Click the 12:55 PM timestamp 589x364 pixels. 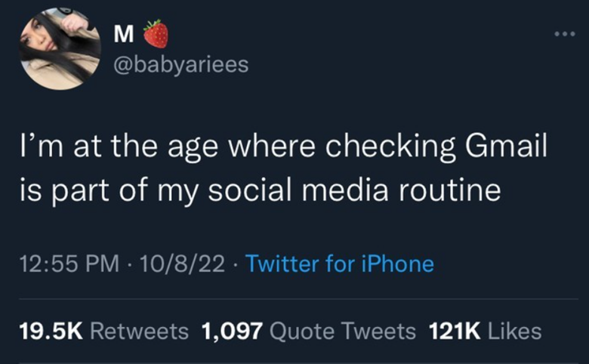tap(67, 264)
